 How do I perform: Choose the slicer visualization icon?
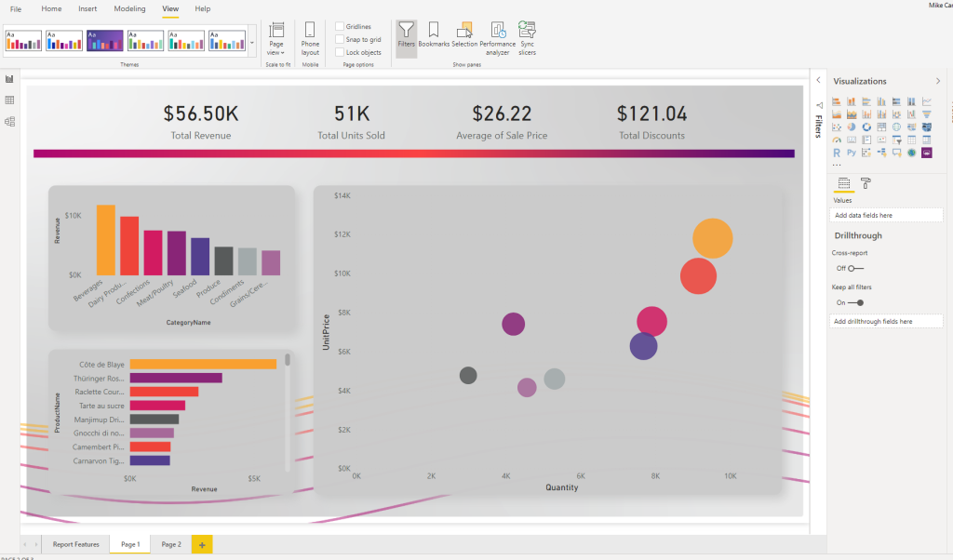click(896, 140)
